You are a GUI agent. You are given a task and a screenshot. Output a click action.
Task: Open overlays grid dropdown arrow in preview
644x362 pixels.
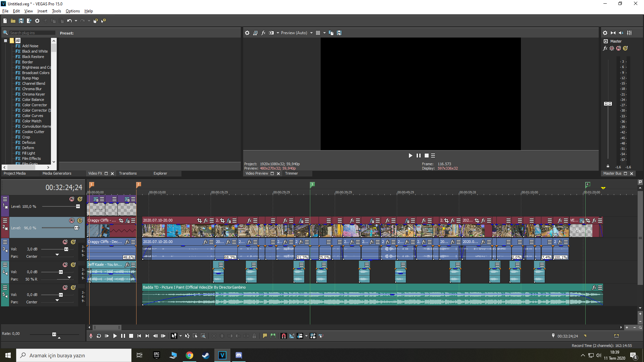324,33
